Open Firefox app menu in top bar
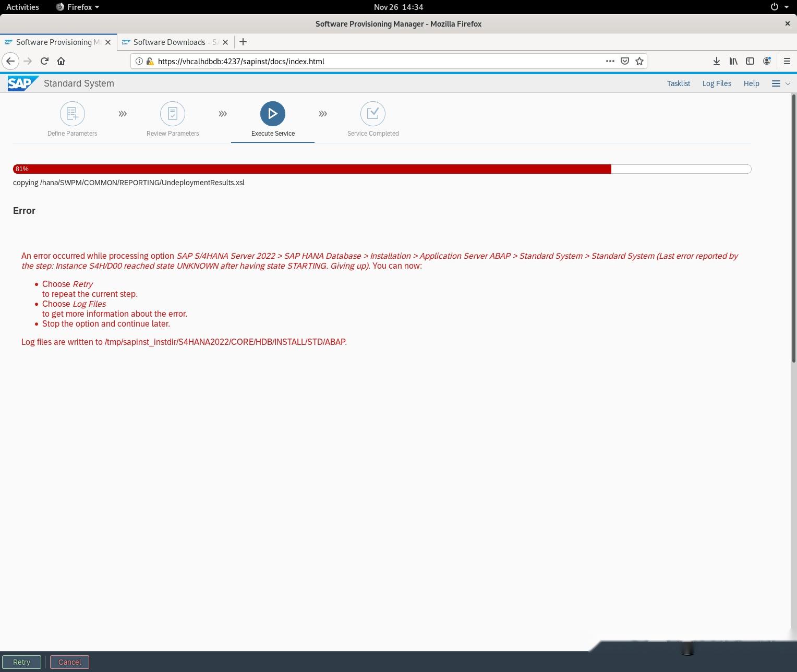This screenshot has width=797, height=672. tap(78, 7)
